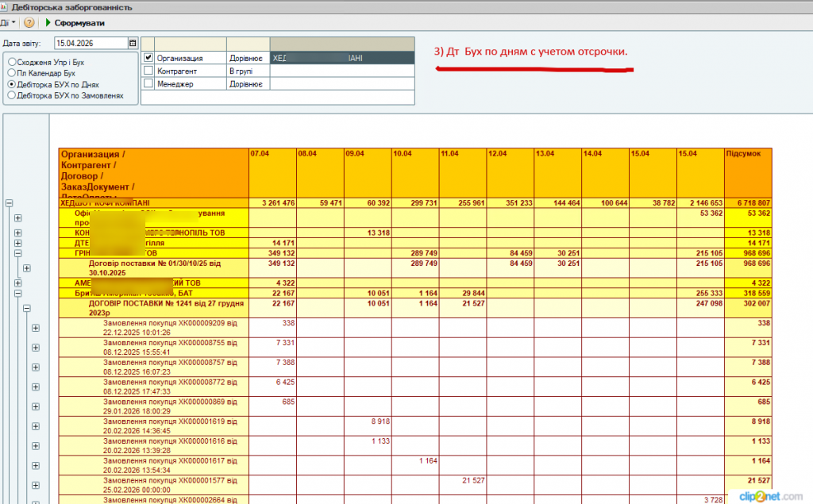Collapse ДОГОВІР ПОСТАВКИ № 1241 group

point(26,308)
